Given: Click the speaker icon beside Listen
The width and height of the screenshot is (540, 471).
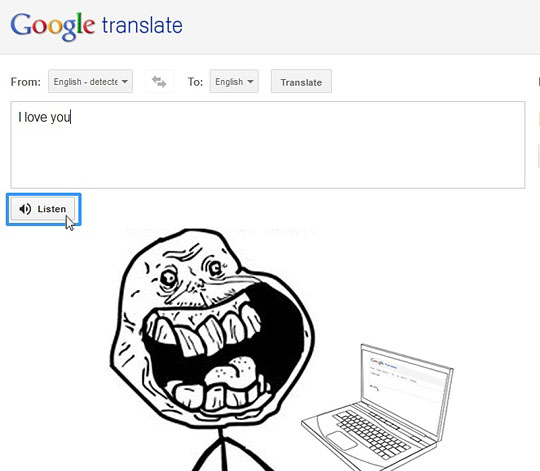Looking at the screenshot, I should click(x=25, y=209).
